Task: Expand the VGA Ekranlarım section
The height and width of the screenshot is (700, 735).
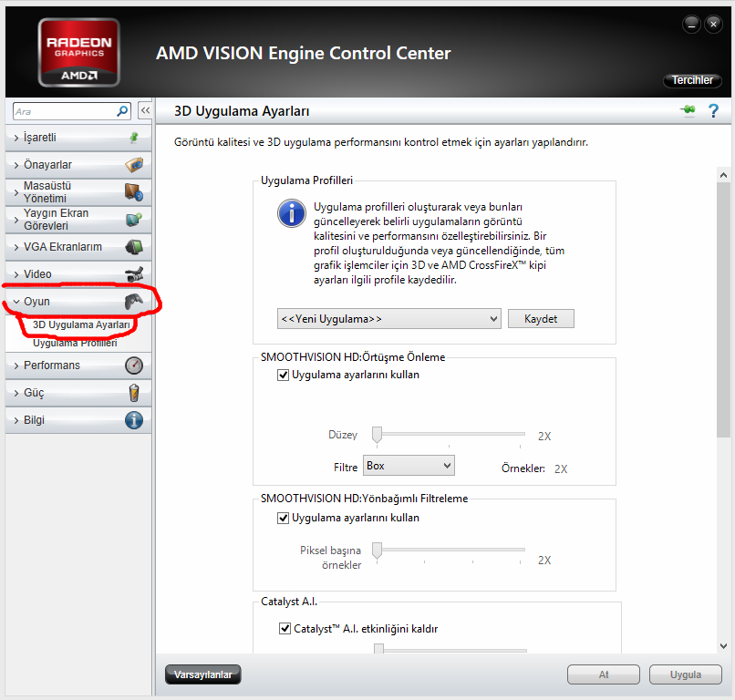Action: [x=78, y=246]
